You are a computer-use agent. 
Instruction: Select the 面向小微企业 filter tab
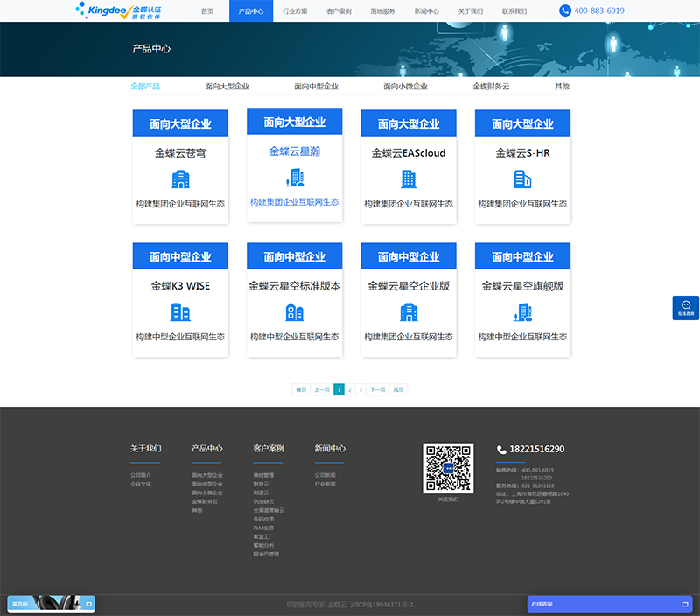405,86
